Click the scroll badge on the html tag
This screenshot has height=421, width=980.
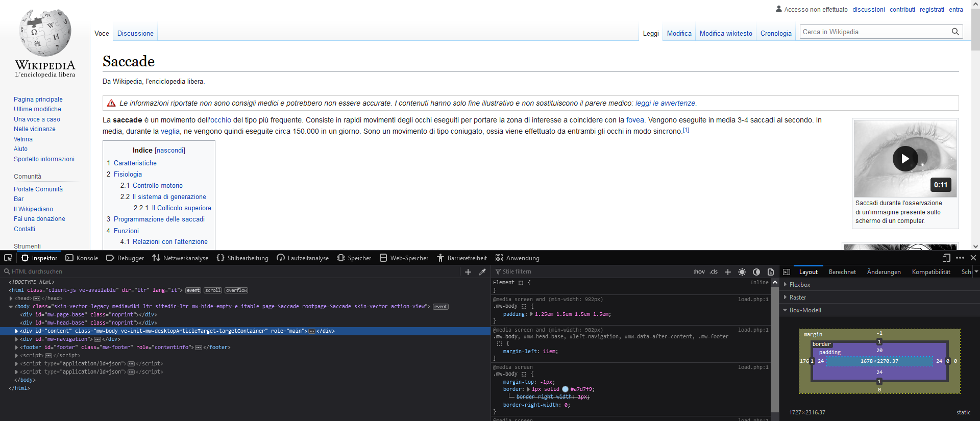[213, 290]
